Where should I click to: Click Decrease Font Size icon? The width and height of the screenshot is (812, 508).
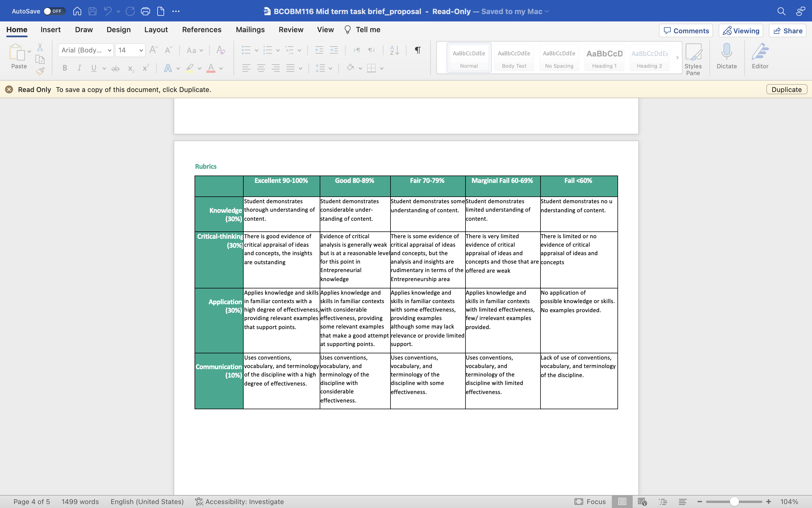(168, 50)
